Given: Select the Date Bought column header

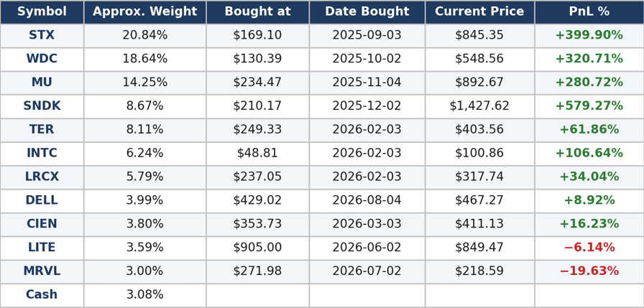Looking at the screenshot, I should click(367, 12).
